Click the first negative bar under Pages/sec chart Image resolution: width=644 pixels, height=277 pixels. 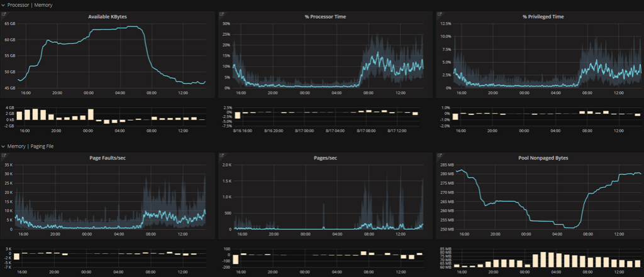coord(236,259)
